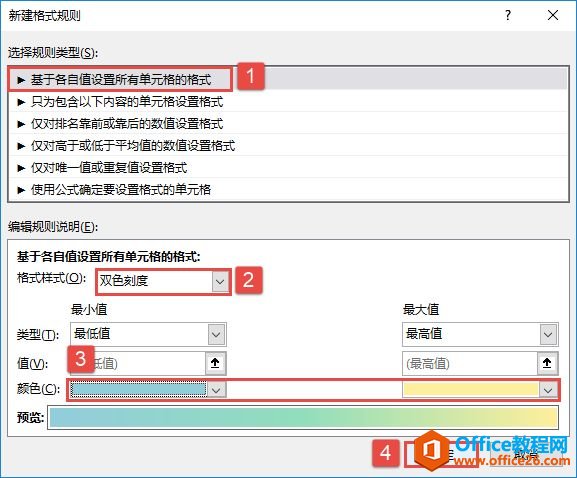Close the 新建格式规则 dialog

553,15
